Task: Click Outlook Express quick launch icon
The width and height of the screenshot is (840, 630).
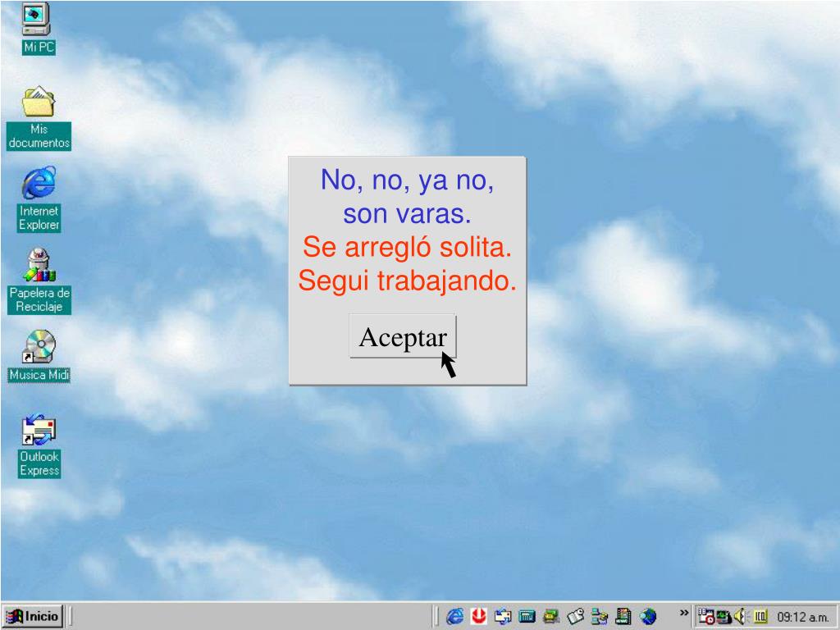Action: 503,617
